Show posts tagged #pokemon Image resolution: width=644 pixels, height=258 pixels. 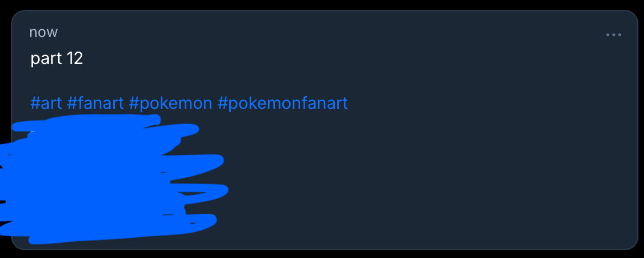[170, 103]
